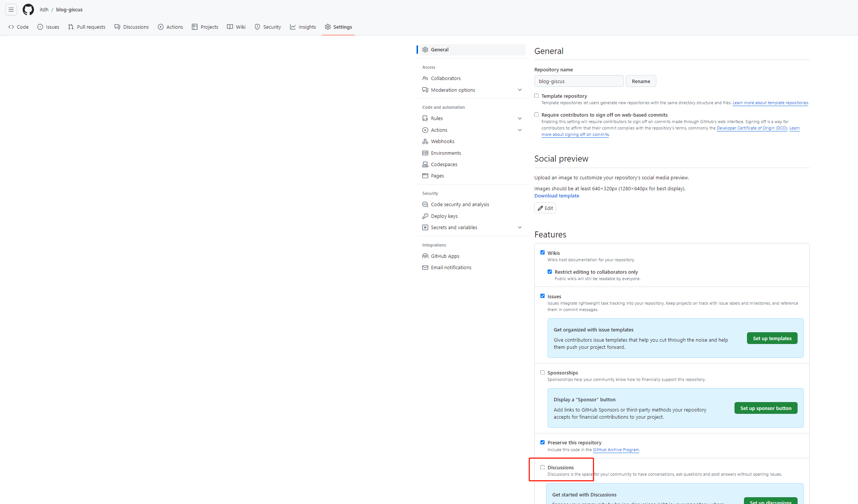Image resolution: width=858 pixels, height=504 pixels.
Task: Click the Collaborators people icon
Action: click(425, 78)
